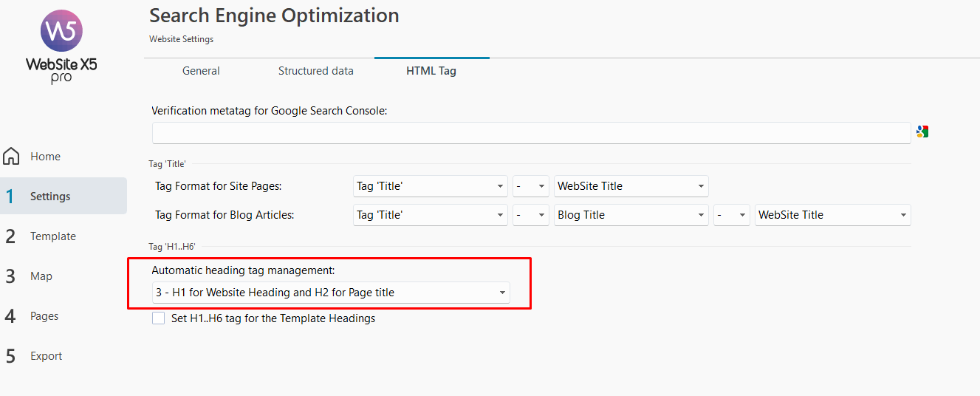Switch to the Structured data tab
The width and height of the screenshot is (980, 396).
(x=315, y=71)
